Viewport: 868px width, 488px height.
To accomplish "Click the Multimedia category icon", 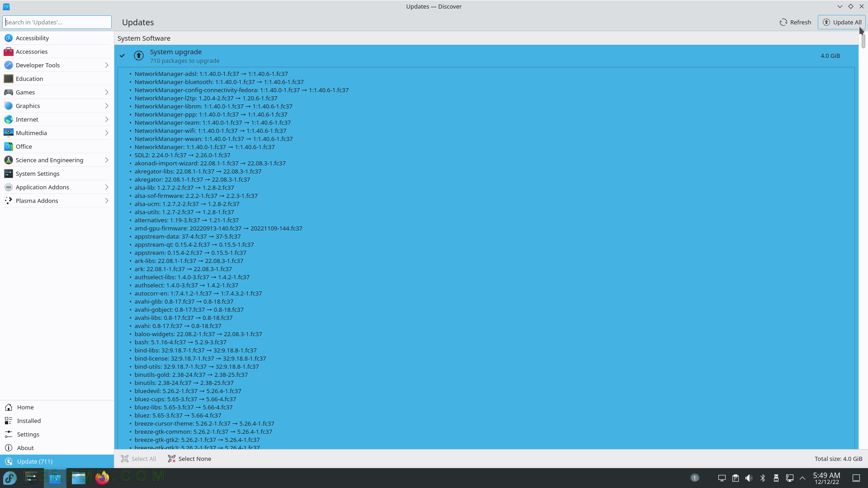I will pos(8,133).
